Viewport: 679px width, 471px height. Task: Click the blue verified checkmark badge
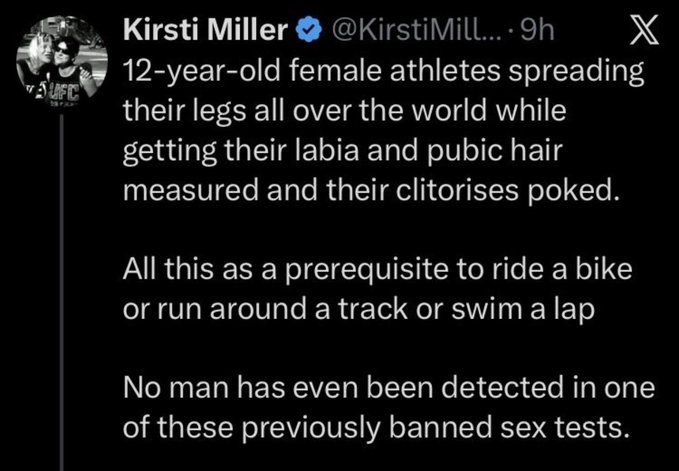[307, 34]
